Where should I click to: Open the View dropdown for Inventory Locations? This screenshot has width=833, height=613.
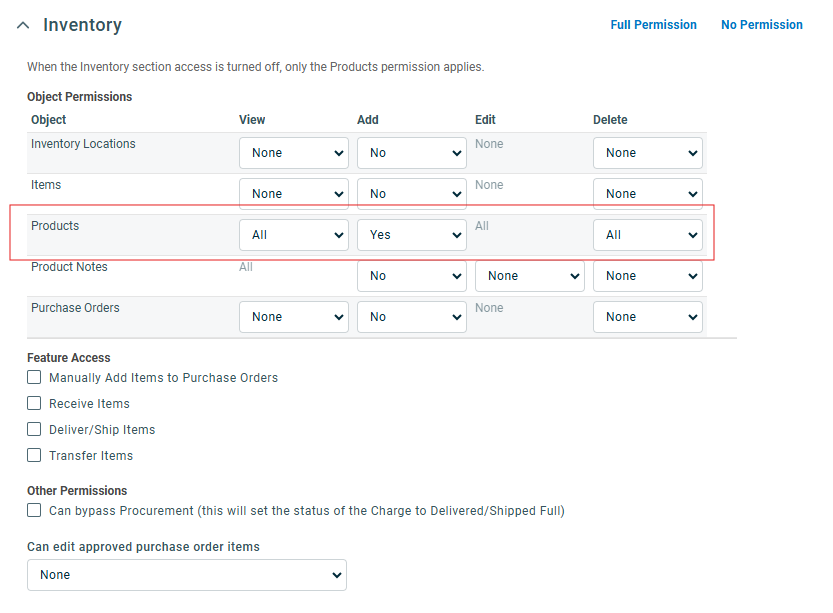click(293, 152)
